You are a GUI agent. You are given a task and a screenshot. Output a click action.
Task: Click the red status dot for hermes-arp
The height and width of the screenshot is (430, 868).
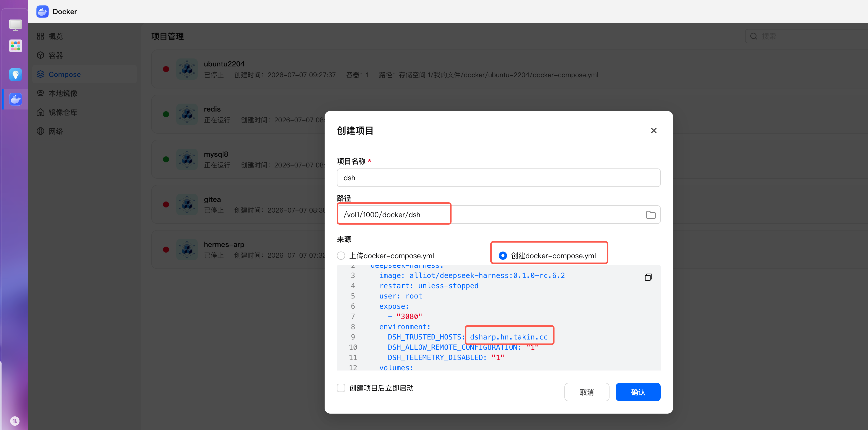pyautogui.click(x=166, y=249)
